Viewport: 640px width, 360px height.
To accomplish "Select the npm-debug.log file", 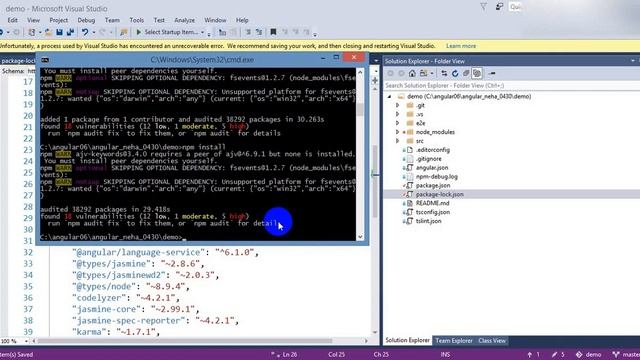I will pos(436,176).
